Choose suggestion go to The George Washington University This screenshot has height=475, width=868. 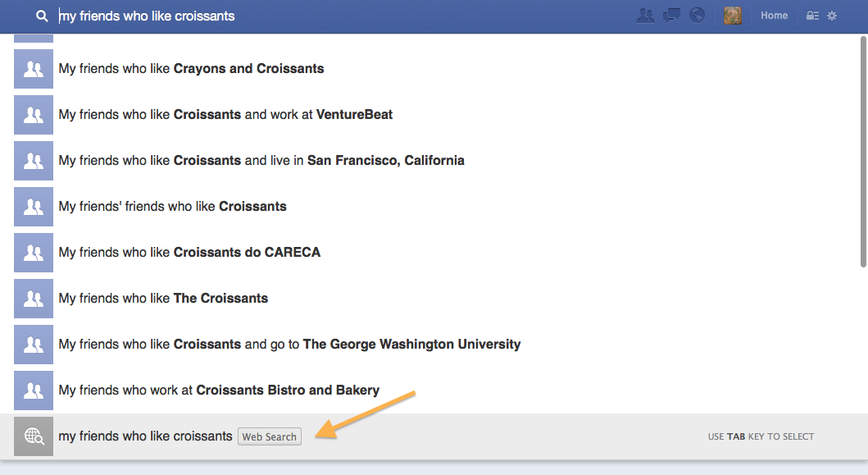(289, 345)
